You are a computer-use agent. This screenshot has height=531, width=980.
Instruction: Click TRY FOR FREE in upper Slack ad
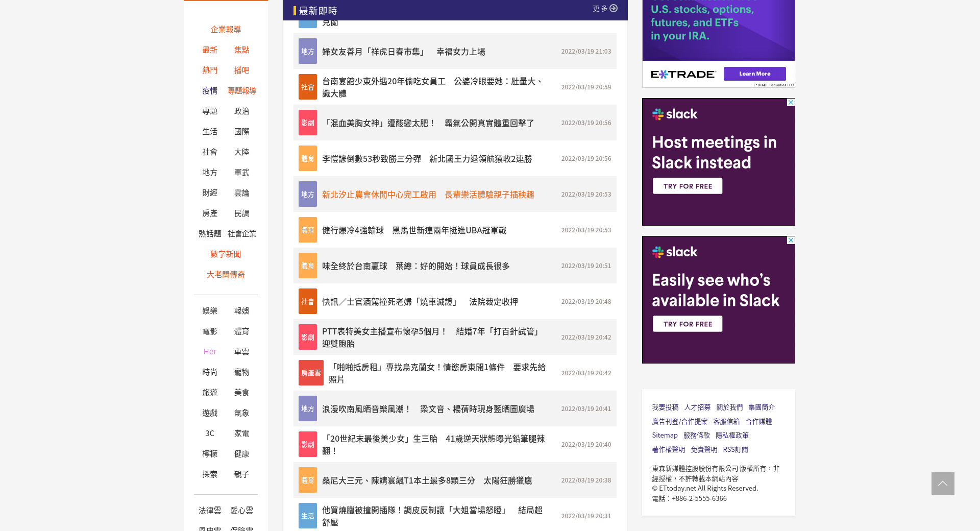pyautogui.click(x=687, y=186)
